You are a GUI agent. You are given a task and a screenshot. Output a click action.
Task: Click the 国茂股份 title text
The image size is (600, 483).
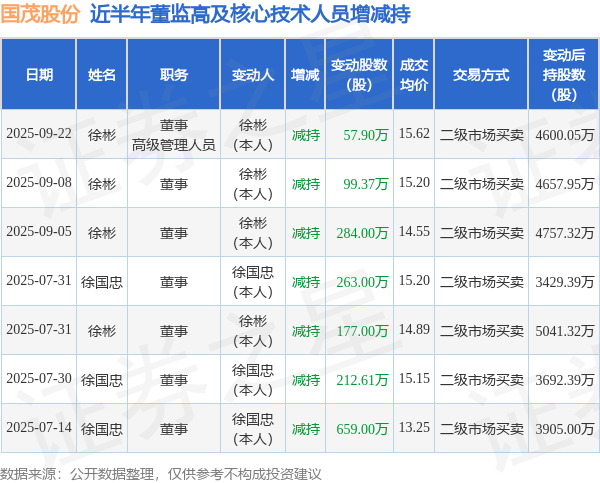(40, 15)
